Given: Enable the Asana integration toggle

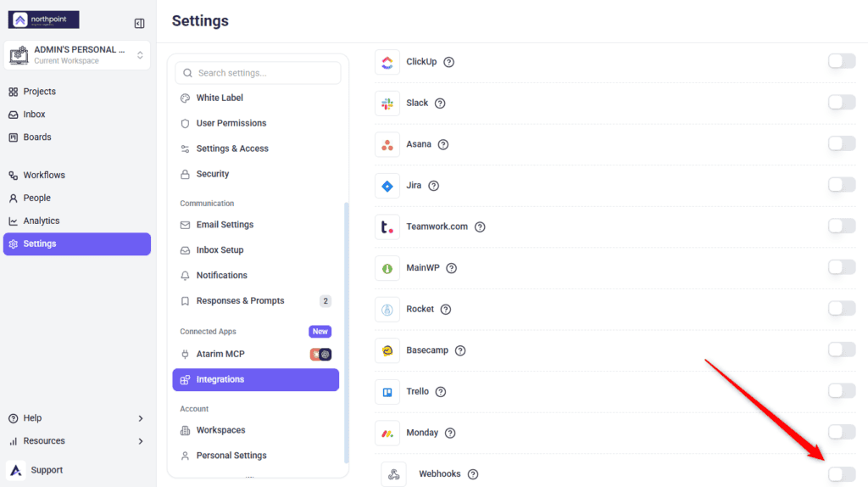Looking at the screenshot, I should point(842,143).
